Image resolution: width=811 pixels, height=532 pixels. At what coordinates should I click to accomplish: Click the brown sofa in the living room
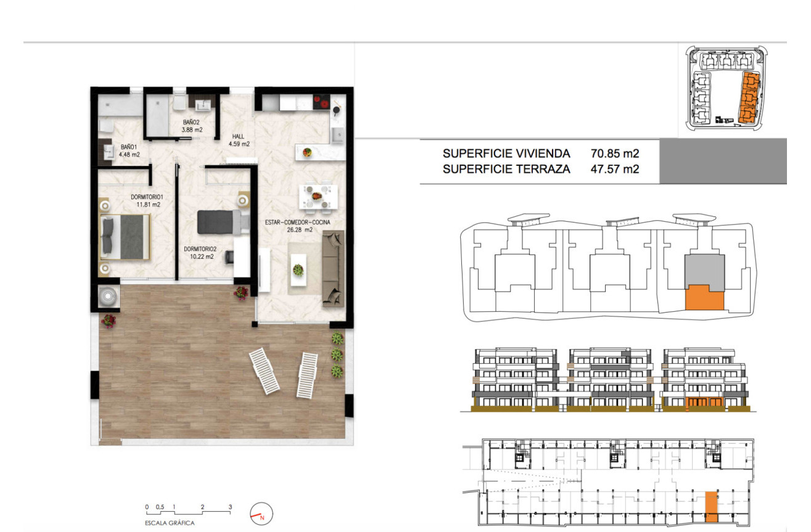point(333,269)
